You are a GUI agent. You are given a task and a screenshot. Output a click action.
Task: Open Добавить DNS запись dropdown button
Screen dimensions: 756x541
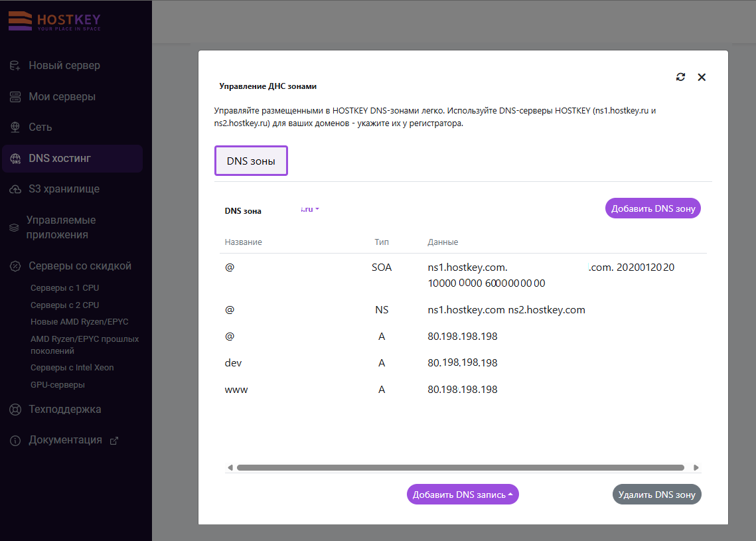tap(463, 495)
